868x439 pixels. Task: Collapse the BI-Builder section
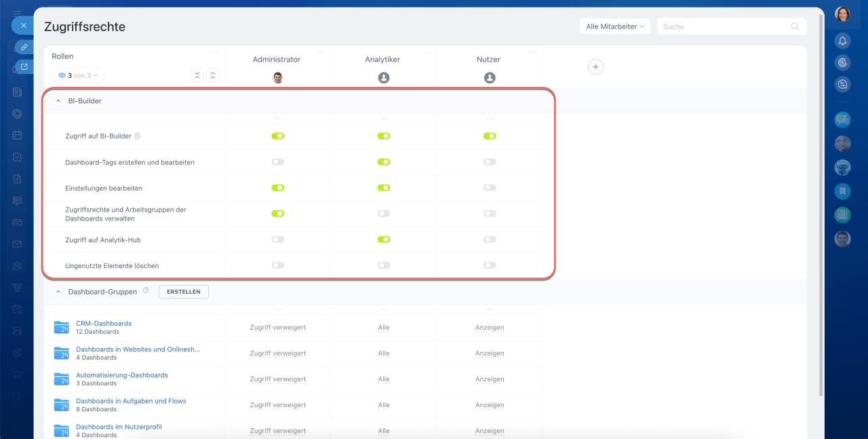(58, 101)
